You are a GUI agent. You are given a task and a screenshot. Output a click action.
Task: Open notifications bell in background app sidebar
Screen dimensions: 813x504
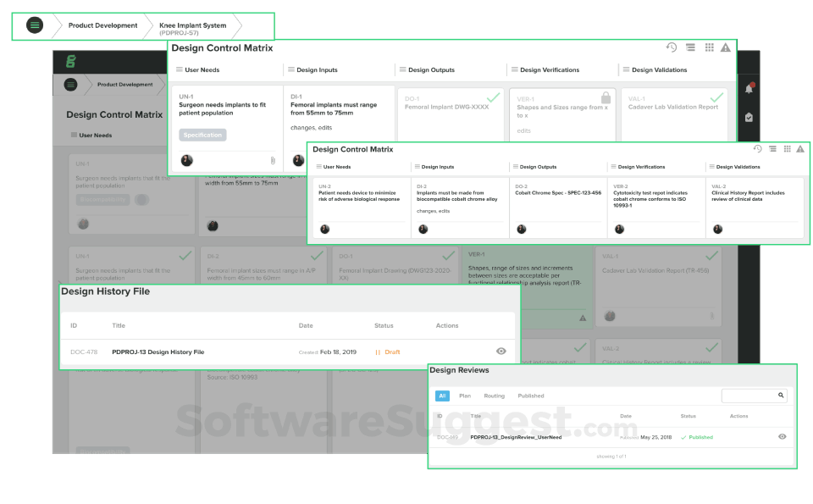pyautogui.click(x=749, y=88)
